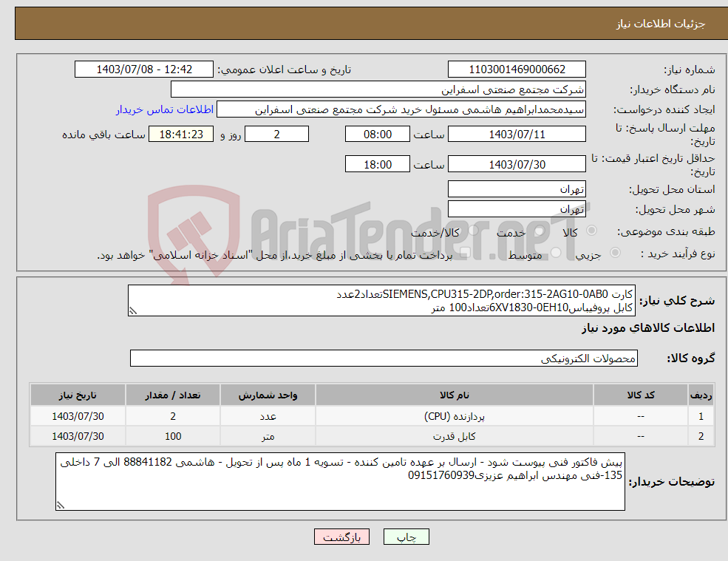Click need date in CPU row
Screen dimensions: 728x561
[78, 416]
